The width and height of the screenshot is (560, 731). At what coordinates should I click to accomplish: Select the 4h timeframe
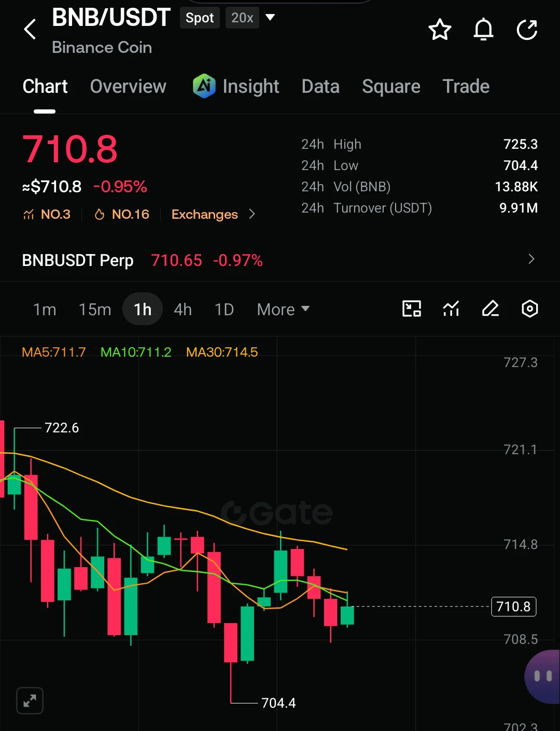coord(183,310)
